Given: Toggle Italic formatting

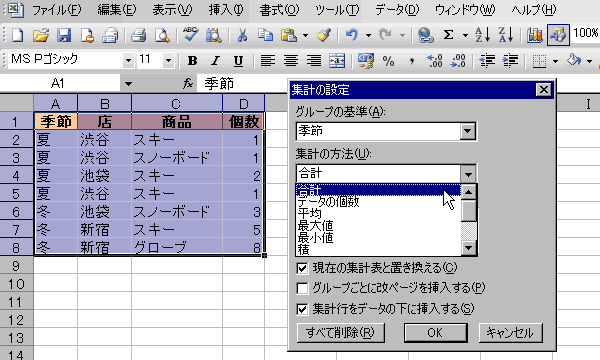Looking at the screenshot, I should click(215, 60).
